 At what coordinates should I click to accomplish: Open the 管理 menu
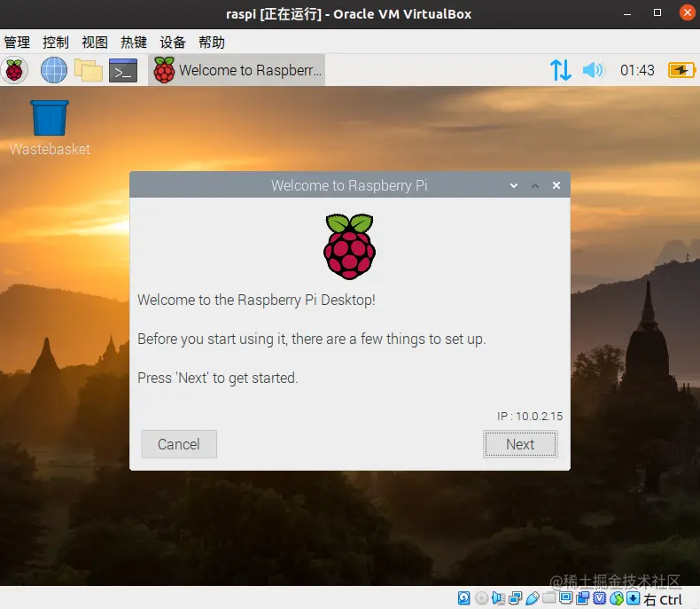17,43
